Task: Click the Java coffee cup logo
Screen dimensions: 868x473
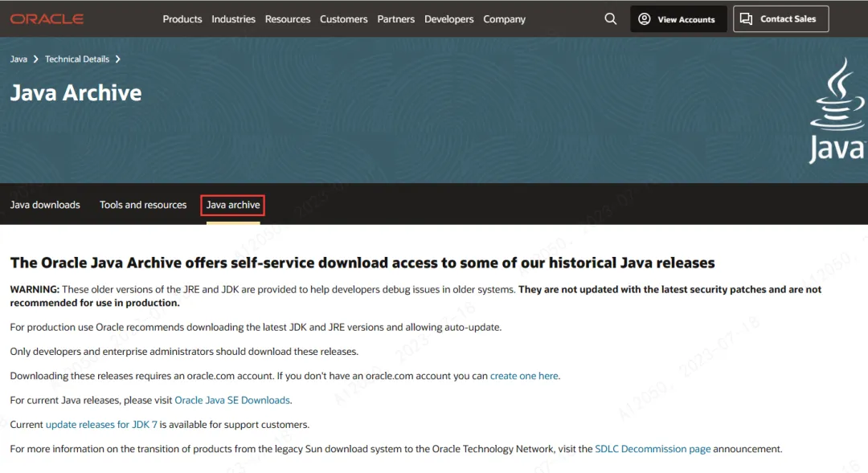Action: click(837, 110)
